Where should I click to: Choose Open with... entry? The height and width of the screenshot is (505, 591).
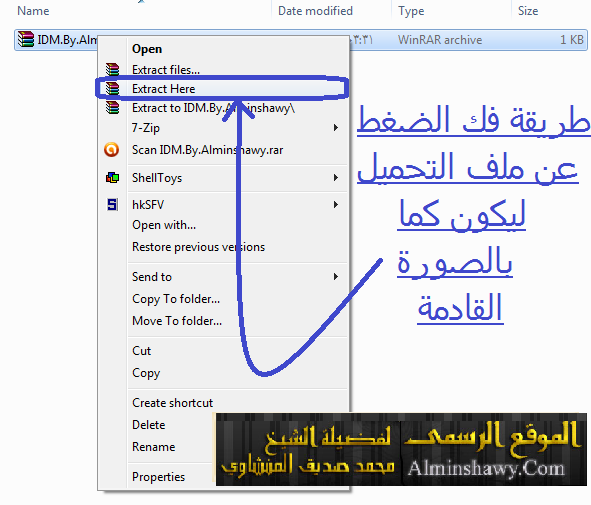164,225
